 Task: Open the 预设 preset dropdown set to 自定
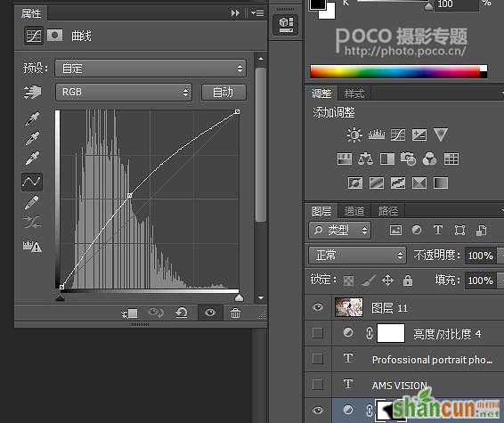click(x=150, y=69)
